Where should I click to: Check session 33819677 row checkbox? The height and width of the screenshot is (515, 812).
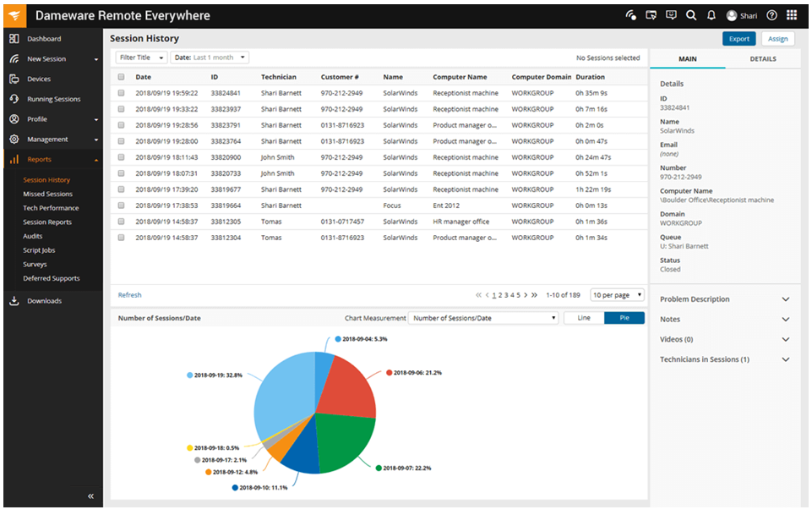point(121,189)
